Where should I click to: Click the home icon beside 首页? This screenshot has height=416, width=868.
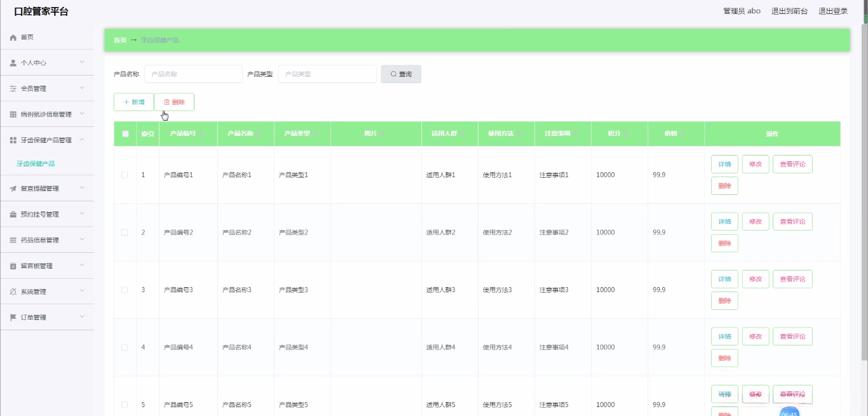point(13,37)
